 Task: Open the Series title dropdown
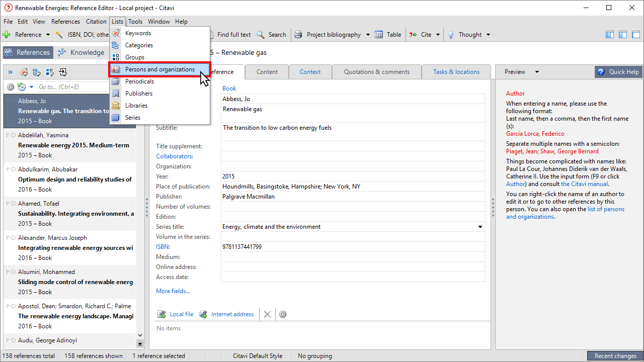(480, 227)
